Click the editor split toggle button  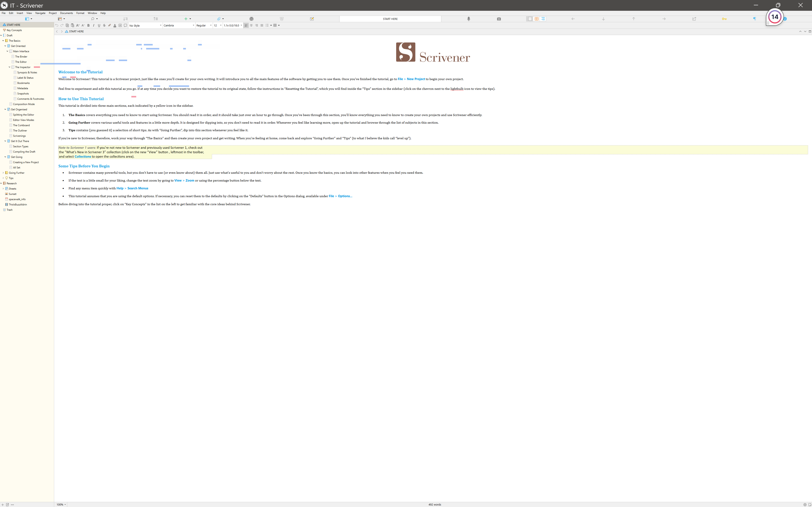pos(810,31)
